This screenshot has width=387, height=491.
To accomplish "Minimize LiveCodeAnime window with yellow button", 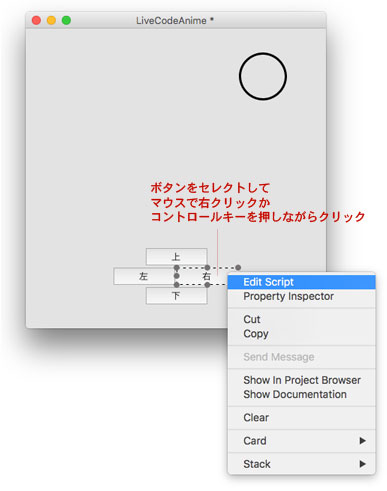I will [51, 20].
